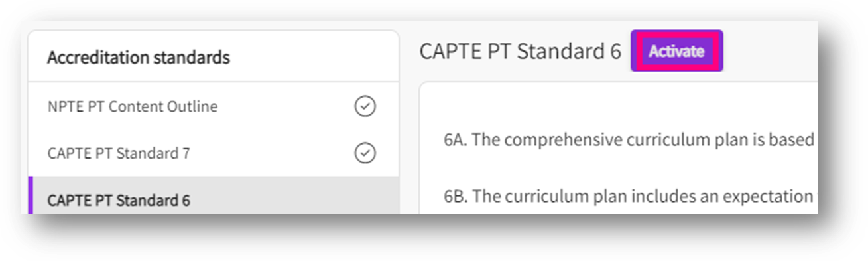This screenshot has height=261, width=868.
Task: Click the "6B." label in the content panel
Action: pos(456,197)
